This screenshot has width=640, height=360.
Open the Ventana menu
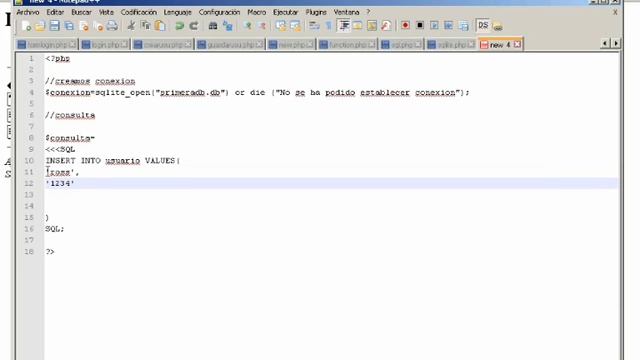(x=346, y=12)
